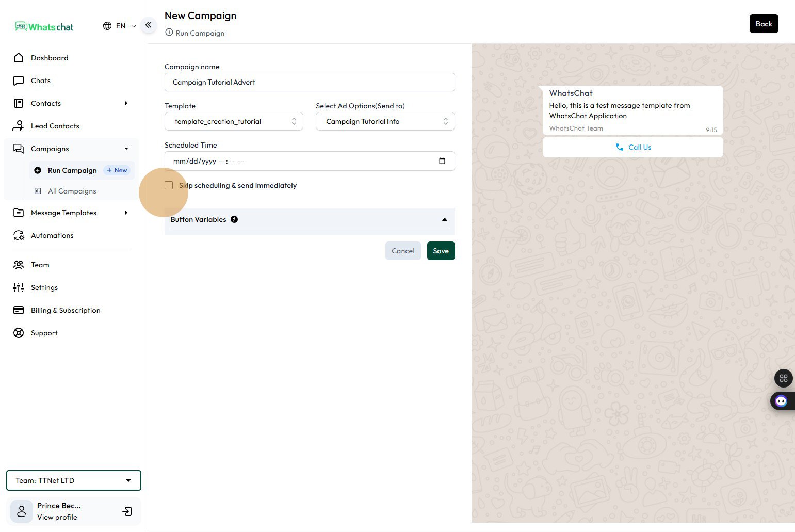Click the Back button
The height and width of the screenshot is (532, 795).
(x=764, y=24)
